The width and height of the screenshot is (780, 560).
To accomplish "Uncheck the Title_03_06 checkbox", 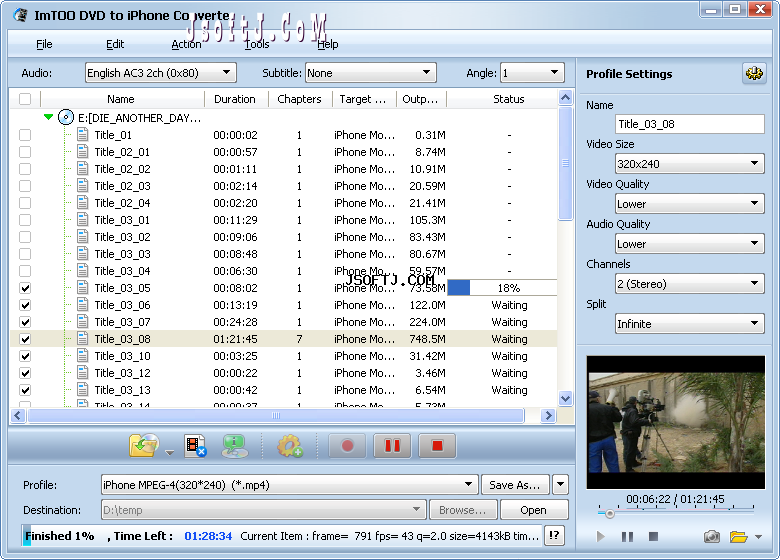I will point(25,305).
